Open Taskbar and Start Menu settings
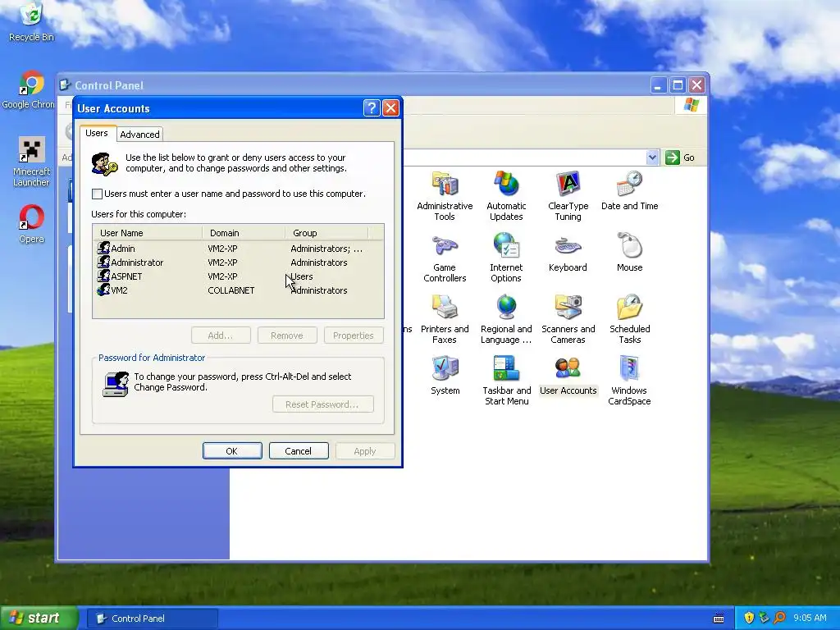840x630 pixels. pyautogui.click(x=506, y=381)
